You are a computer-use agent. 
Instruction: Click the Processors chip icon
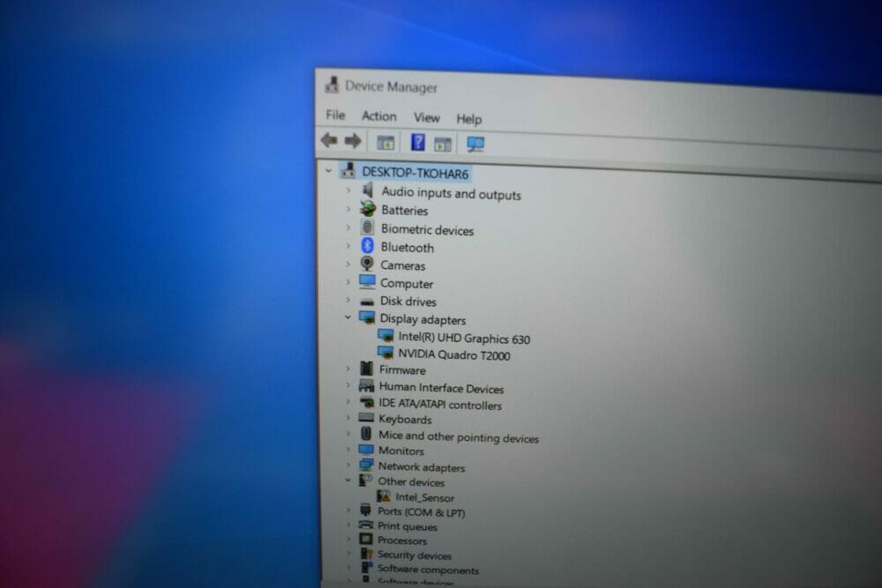[366, 539]
